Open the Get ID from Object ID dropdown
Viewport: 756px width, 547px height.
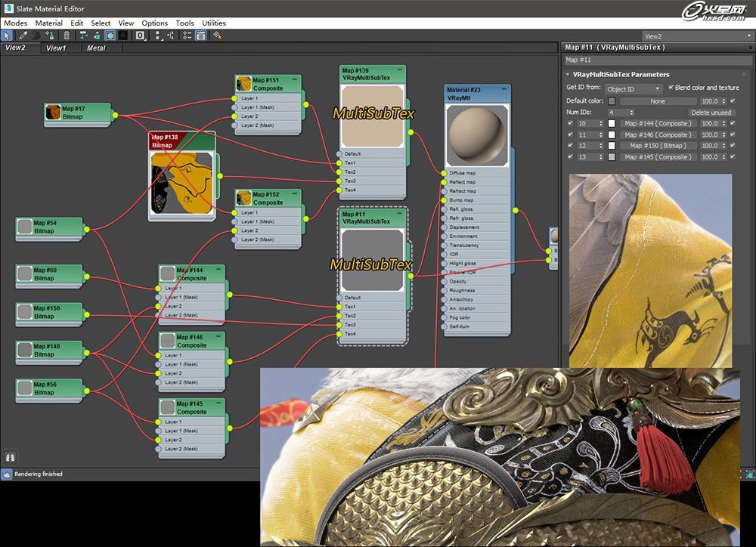pyautogui.click(x=633, y=89)
